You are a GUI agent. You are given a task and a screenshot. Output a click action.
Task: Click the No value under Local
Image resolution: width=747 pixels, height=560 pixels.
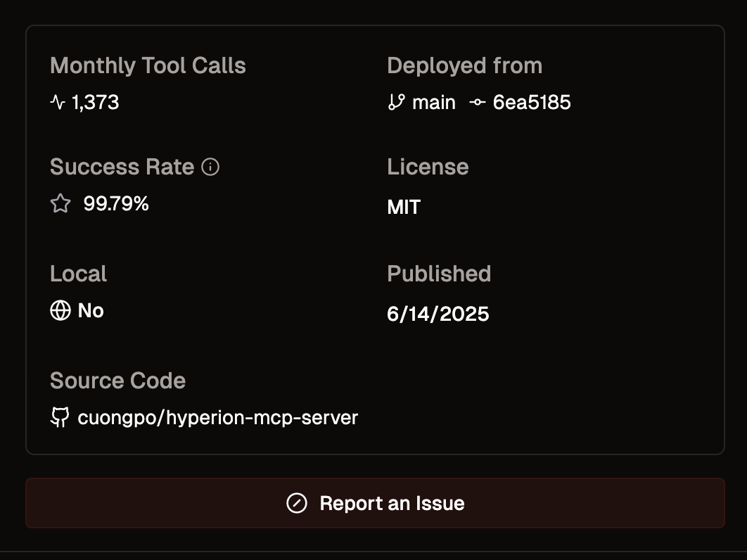click(91, 310)
